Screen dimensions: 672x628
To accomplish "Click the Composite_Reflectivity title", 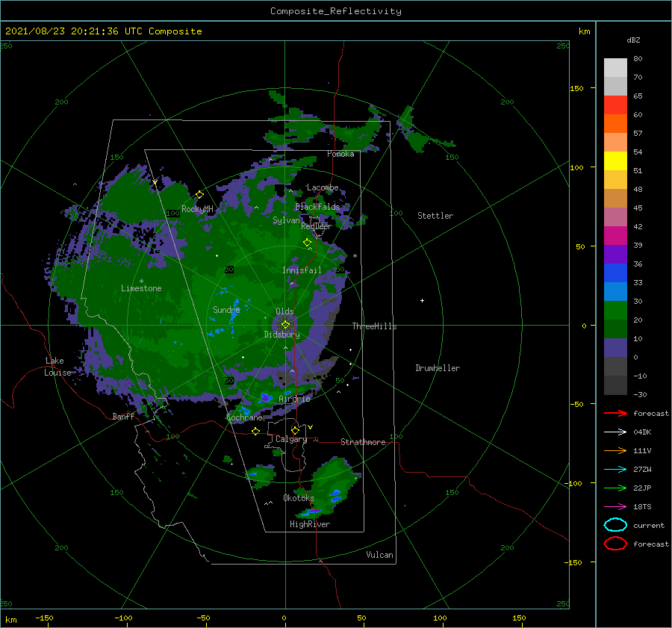I will 336,11.
